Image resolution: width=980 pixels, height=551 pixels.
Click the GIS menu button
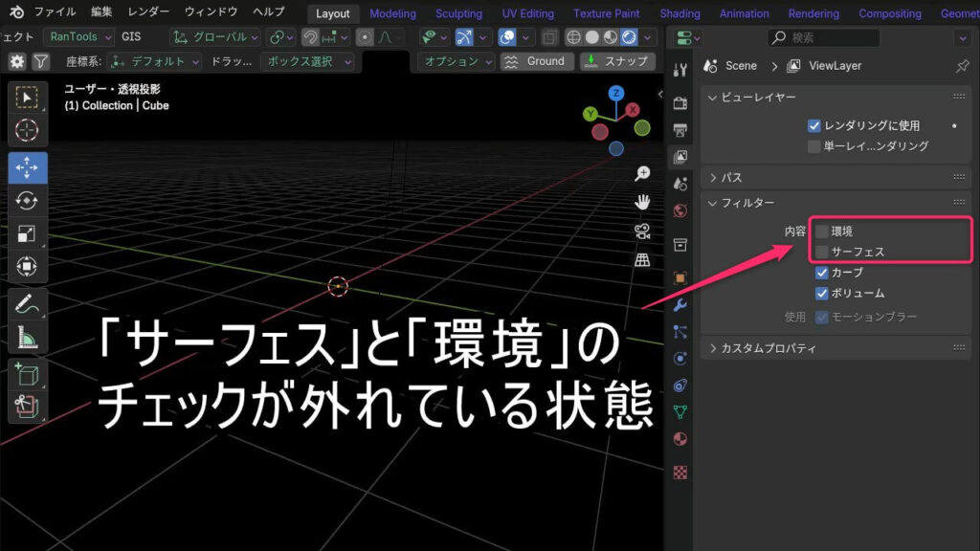pos(131,37)
